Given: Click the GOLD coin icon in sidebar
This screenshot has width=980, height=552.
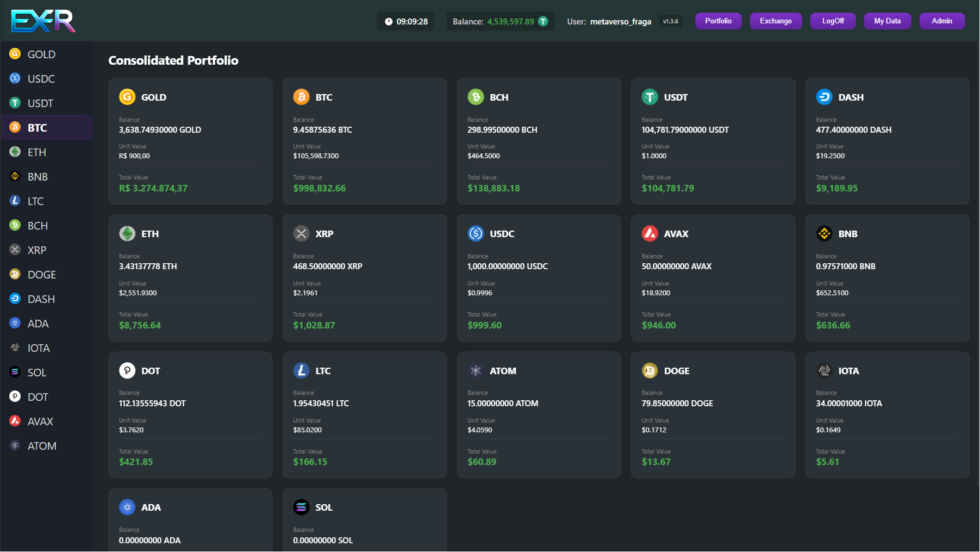Looking at the screenshot, I should 15,54.
